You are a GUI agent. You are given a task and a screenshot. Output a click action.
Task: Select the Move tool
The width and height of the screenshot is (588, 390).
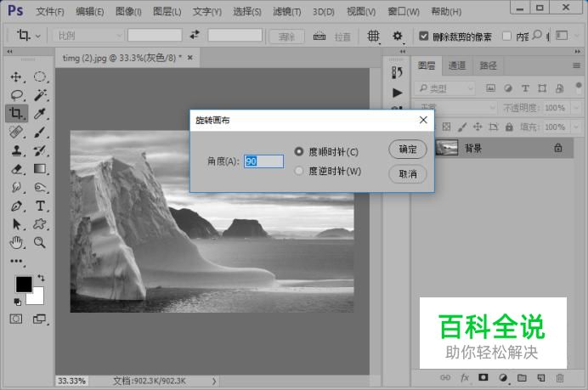point(16,76)
